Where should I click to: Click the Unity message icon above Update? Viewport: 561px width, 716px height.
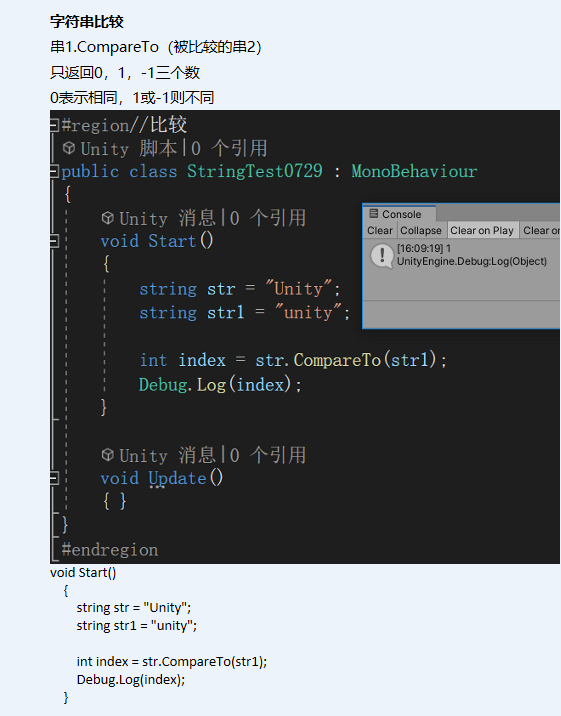[107, 455]
